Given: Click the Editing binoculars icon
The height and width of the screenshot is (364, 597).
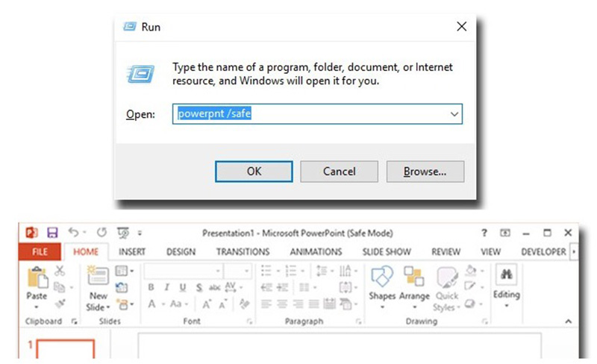Looking at the screenshot, I should (x=506, y=276).
